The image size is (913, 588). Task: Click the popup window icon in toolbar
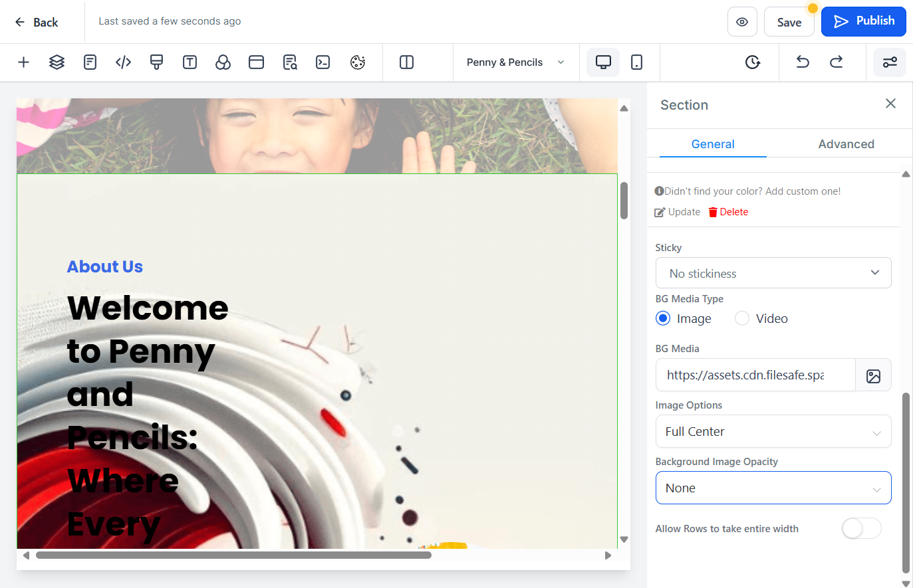256,62
